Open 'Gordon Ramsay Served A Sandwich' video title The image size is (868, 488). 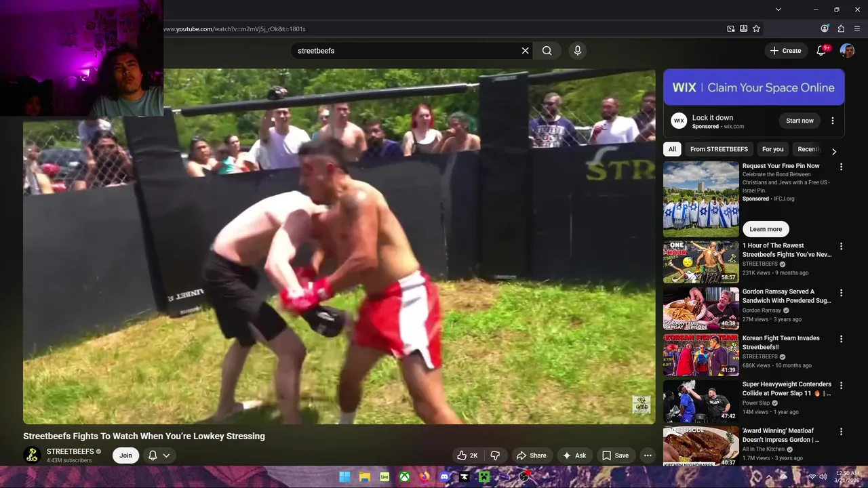(x=787, y=296)
